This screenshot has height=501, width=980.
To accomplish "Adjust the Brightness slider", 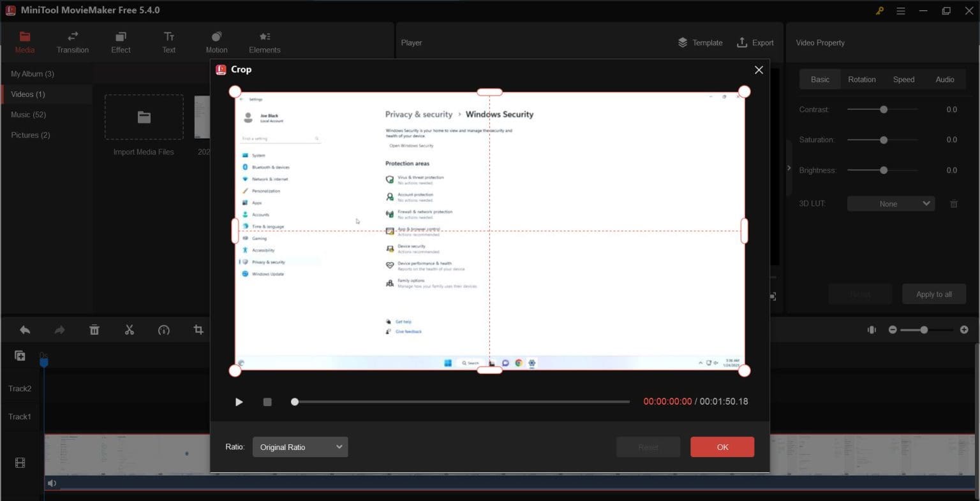I will 883,170.
